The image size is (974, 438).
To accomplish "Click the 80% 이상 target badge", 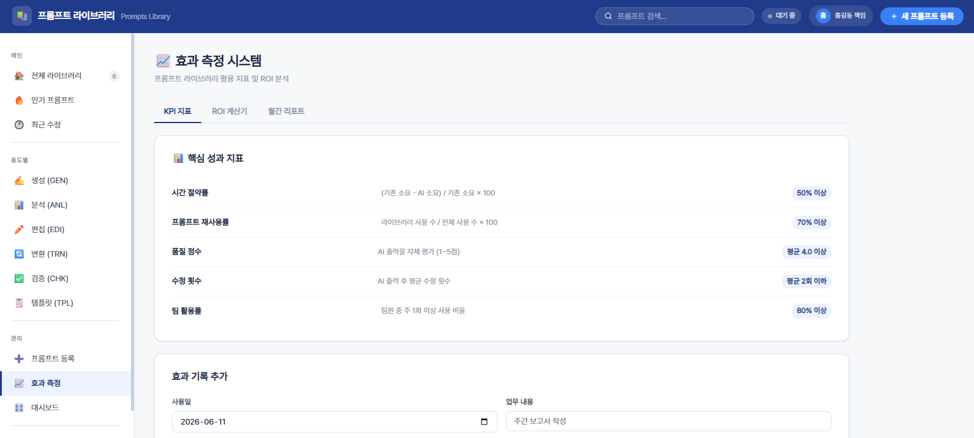I will click(811, 311).
